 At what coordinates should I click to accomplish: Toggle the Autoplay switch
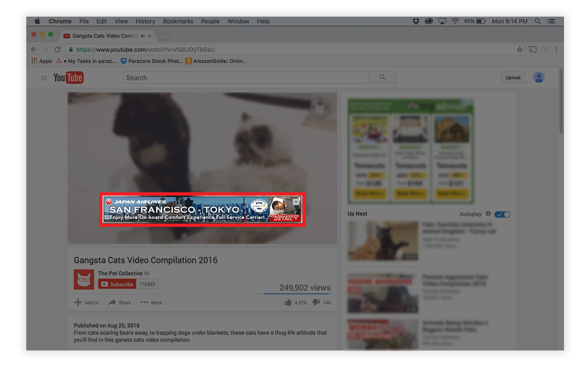click(x=502, y=214)
